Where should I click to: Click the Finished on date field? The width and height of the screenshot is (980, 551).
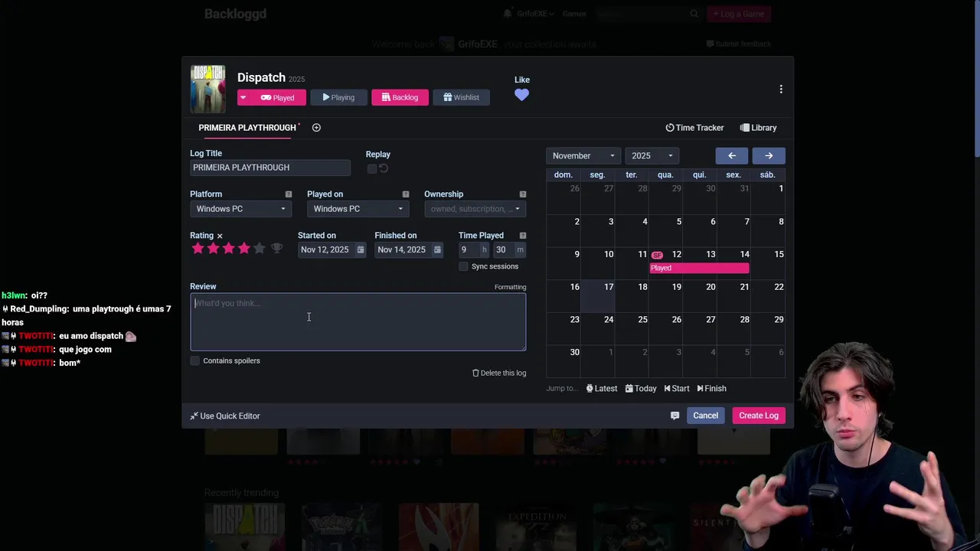[x=402, y=249]
